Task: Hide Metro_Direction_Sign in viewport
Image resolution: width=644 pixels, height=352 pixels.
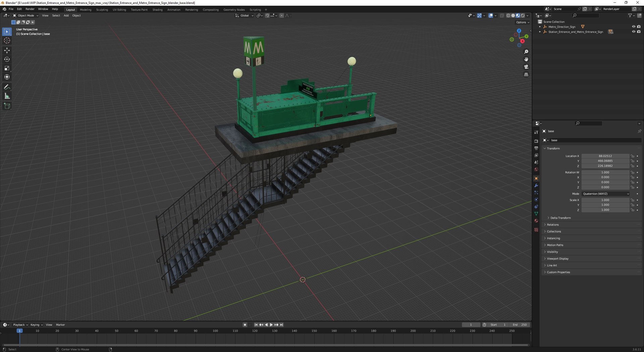Action: [x=634, y=26]
